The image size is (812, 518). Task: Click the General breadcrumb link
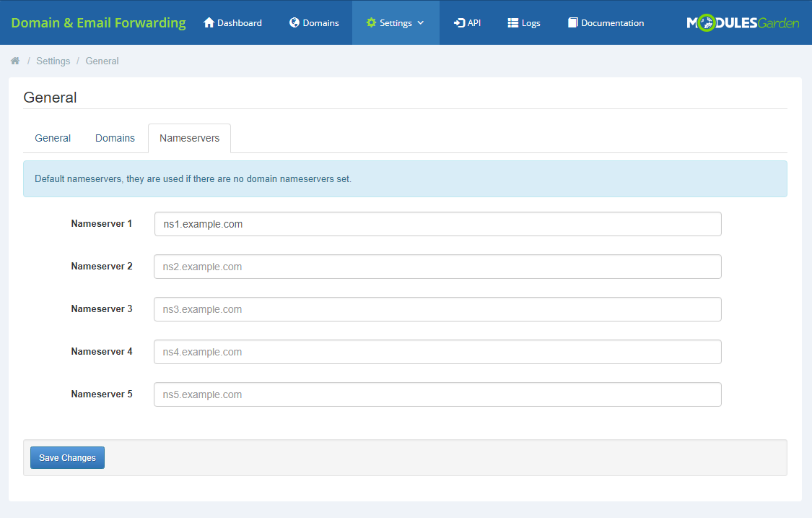tap(102, 61)
